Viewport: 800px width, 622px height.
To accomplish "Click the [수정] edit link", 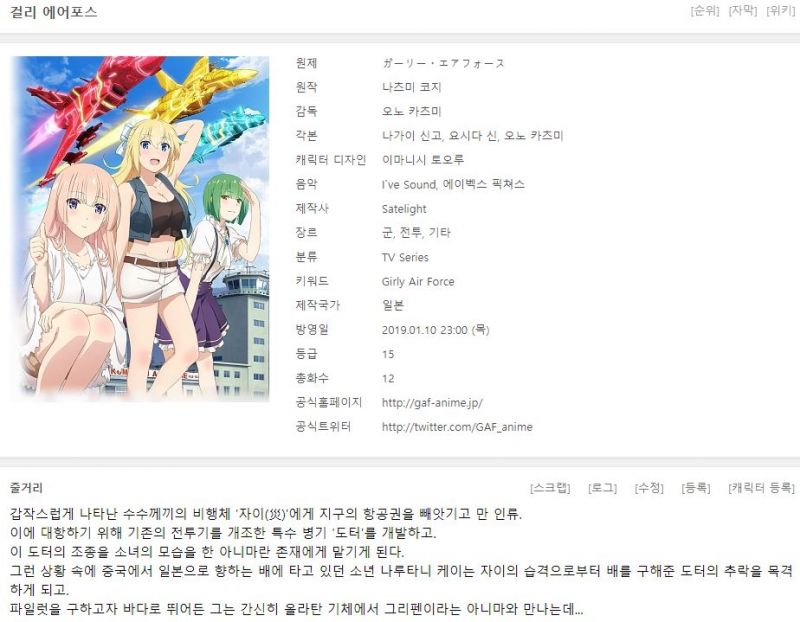I will click(x=649, y=488).
